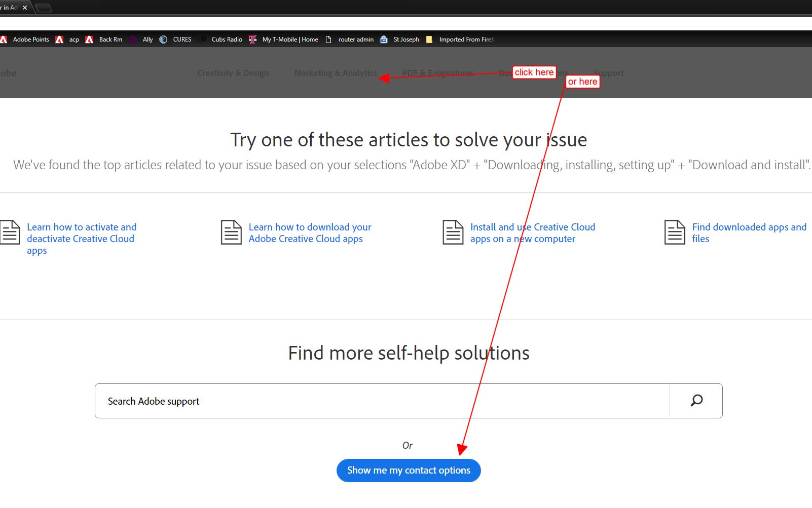812x508 pixels.
Task: Open the router admin bookmark
Action: [x=349, y=40]
